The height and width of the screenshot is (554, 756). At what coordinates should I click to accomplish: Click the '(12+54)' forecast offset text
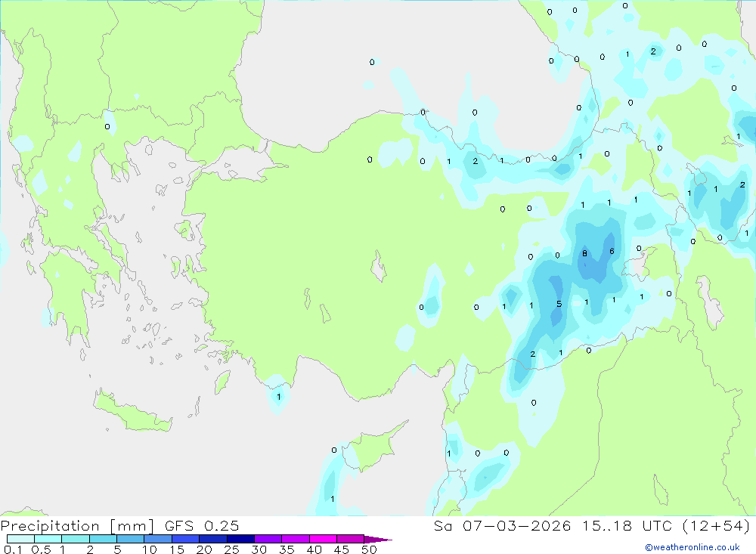716,526
